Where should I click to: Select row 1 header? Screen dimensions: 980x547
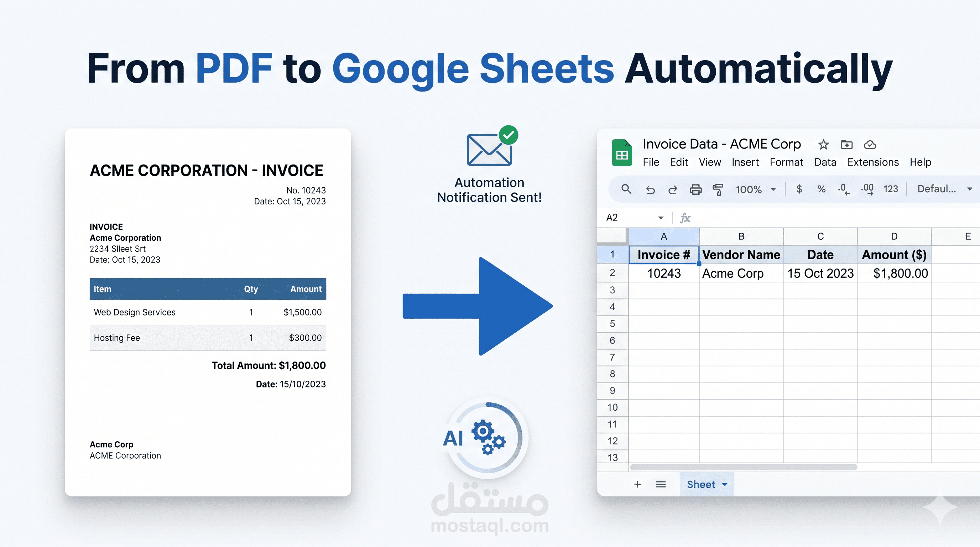pos(612,255)
